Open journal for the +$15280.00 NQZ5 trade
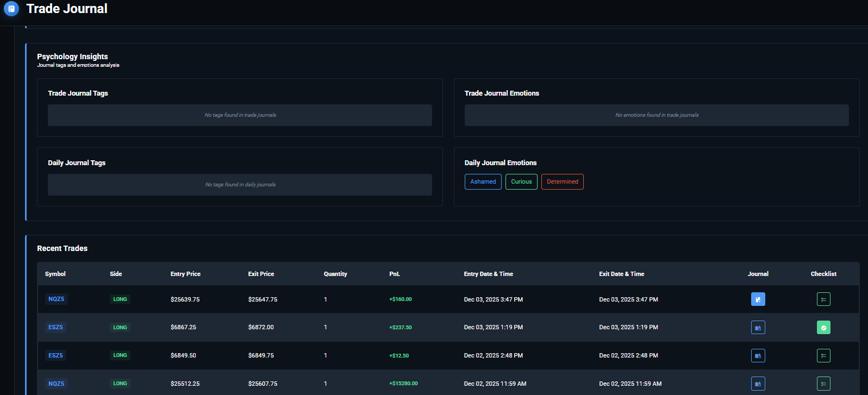 pos(758,384)
